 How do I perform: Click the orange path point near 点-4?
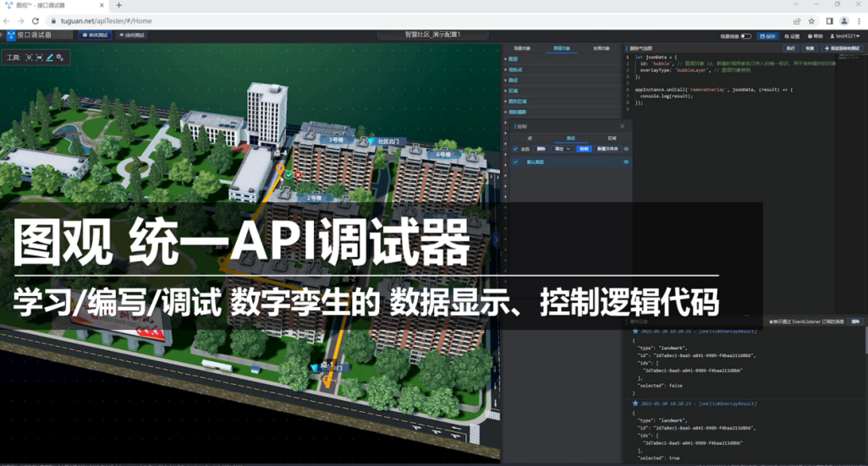click(281, 167)
